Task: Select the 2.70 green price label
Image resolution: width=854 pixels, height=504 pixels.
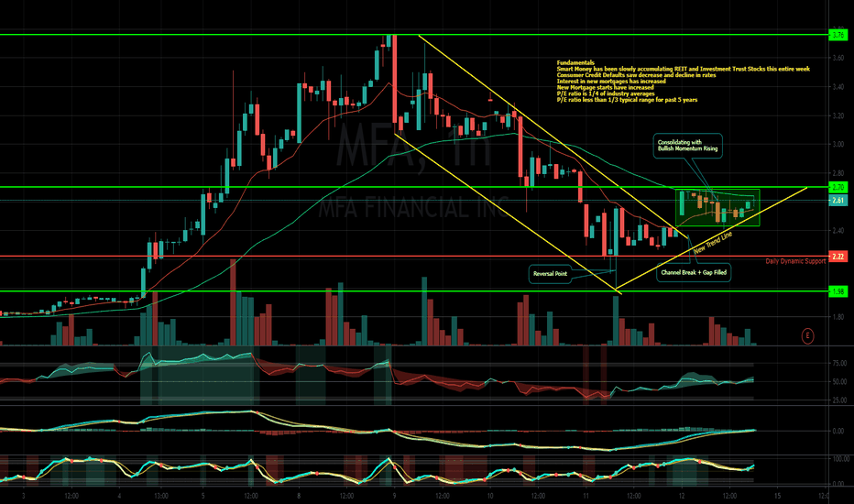Action: click(838, 188)
